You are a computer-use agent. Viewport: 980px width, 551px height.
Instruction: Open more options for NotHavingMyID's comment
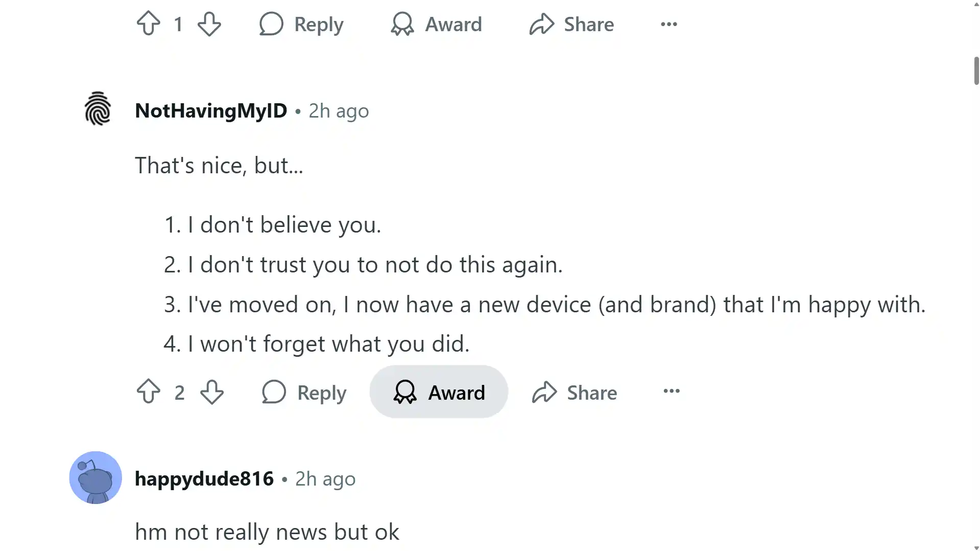click(672, 391)
